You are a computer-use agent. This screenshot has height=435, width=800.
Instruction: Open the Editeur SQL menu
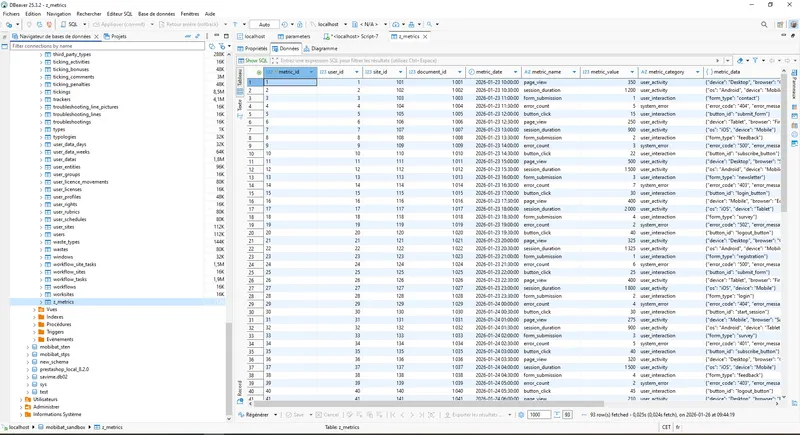click(119, 14)
